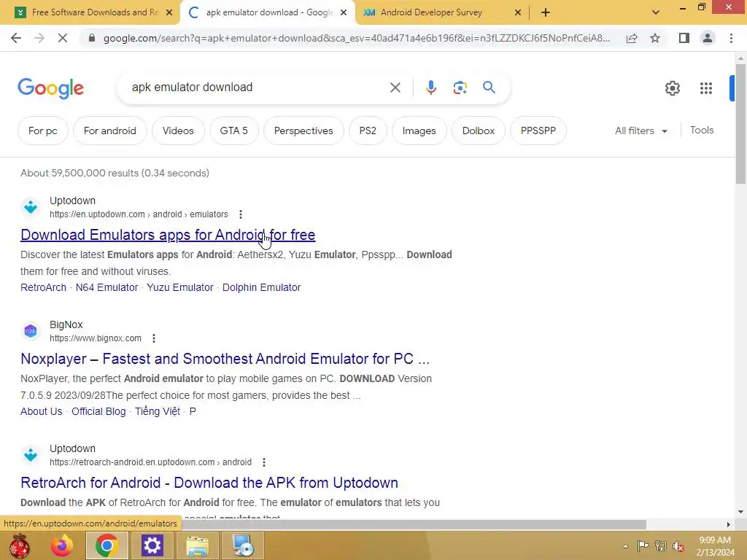747x560 pixels.
Task: Select the Perspectives filter
Action: [x=303, y=131]
